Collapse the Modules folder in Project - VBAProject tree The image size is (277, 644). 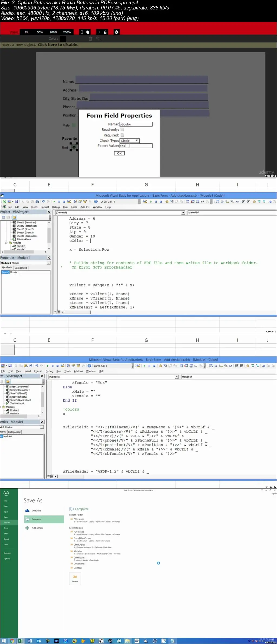coord(6,243)
